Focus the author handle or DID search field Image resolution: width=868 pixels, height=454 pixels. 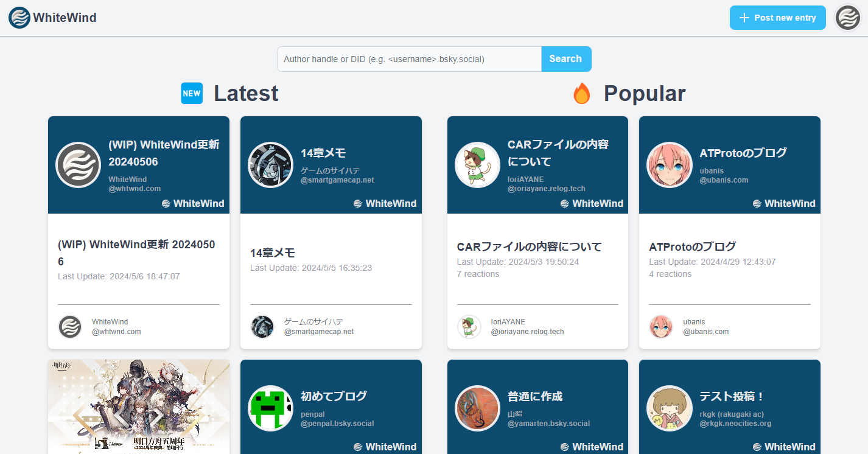409,59
